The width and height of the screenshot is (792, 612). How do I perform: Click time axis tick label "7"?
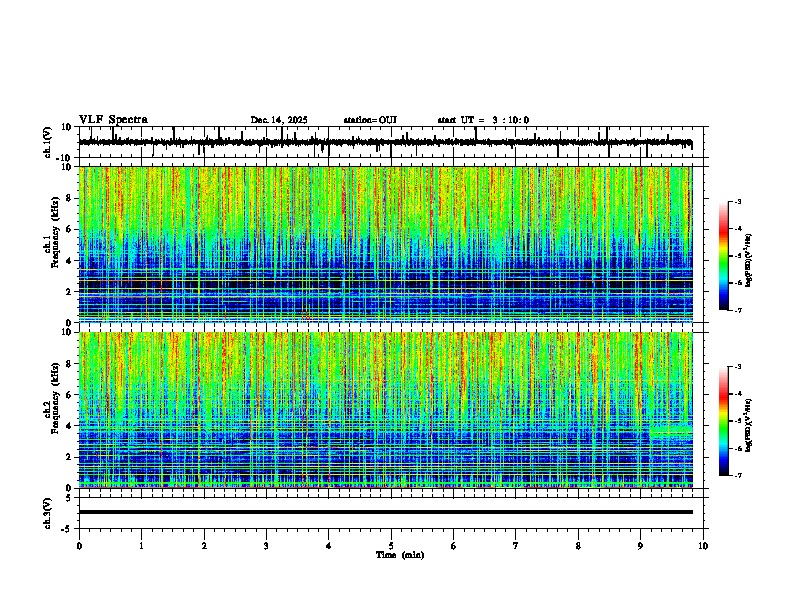(x=516, y=546)
